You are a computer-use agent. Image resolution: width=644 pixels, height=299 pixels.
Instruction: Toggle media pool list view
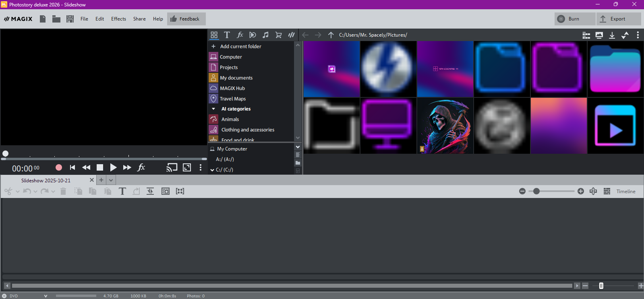(586, 35)
